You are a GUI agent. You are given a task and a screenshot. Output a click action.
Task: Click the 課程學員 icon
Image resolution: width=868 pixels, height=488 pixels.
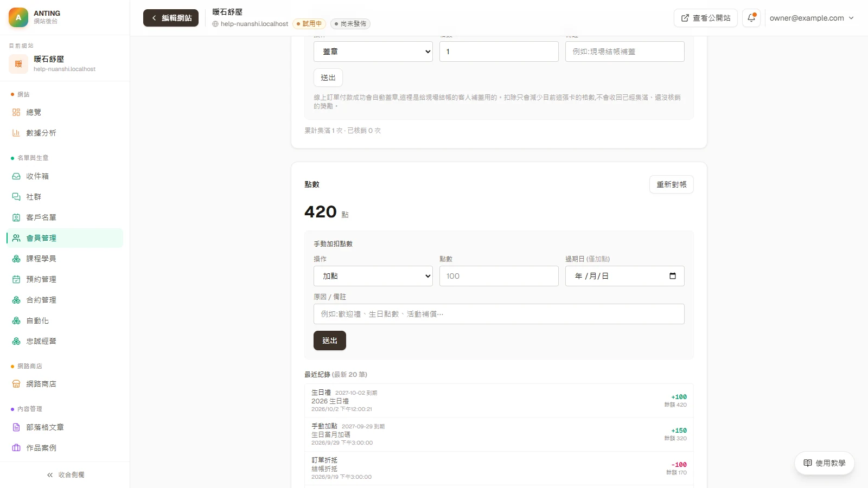16,259
